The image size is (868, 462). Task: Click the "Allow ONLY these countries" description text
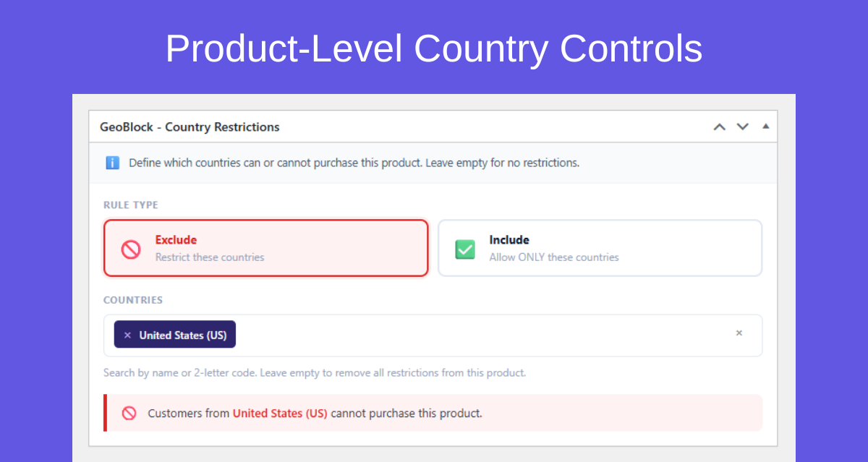coord(555,257)
